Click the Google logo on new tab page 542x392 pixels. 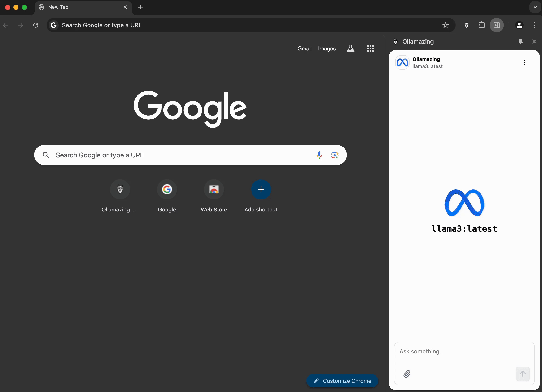coord(190,109)
